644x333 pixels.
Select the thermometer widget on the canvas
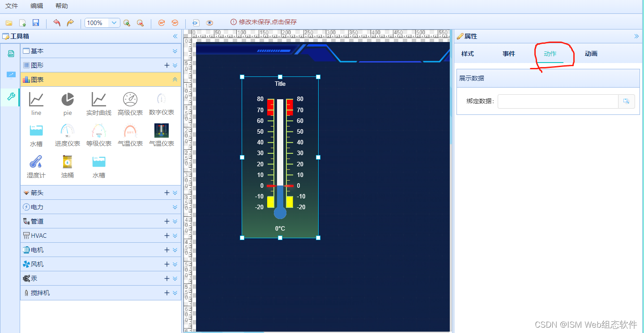coord(280,157)
